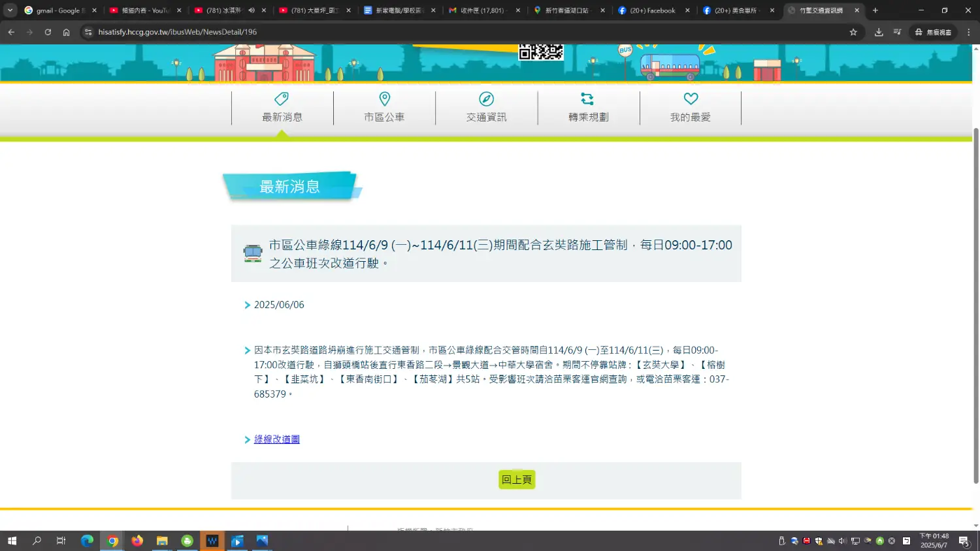Bookmark this page with the star icon

pyautogui.click(x=853, y=32)
